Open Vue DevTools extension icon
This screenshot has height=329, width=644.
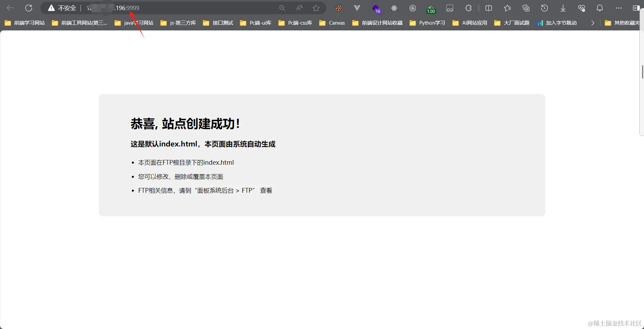click(357, 8)
